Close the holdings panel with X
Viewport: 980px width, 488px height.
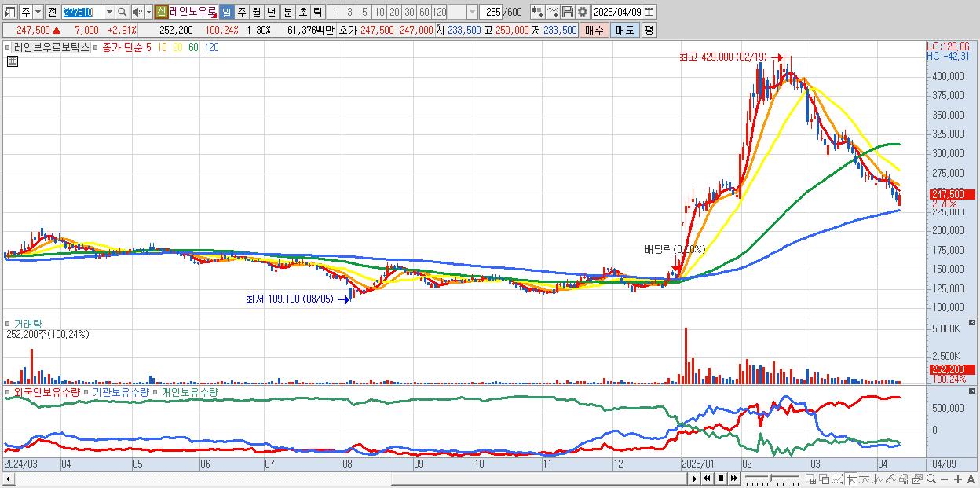click(x=973, y=391)
